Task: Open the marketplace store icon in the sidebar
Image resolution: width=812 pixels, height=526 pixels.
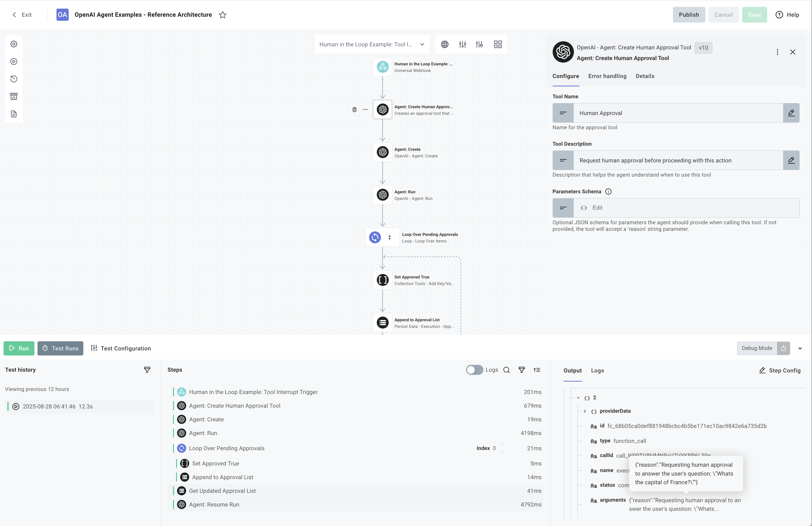Action: click(x=14, y=96)
